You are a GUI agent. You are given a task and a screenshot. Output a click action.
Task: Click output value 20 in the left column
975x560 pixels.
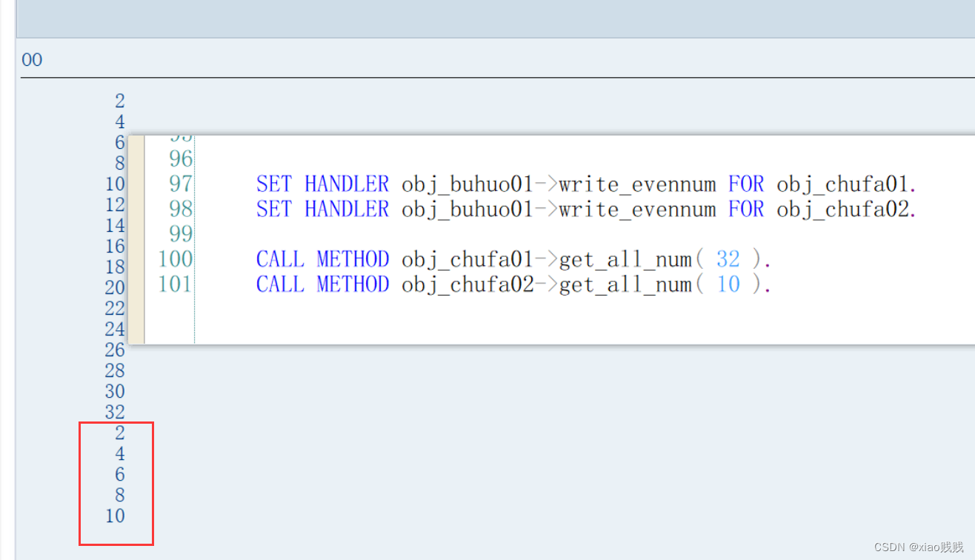click(x=115, y=287)
